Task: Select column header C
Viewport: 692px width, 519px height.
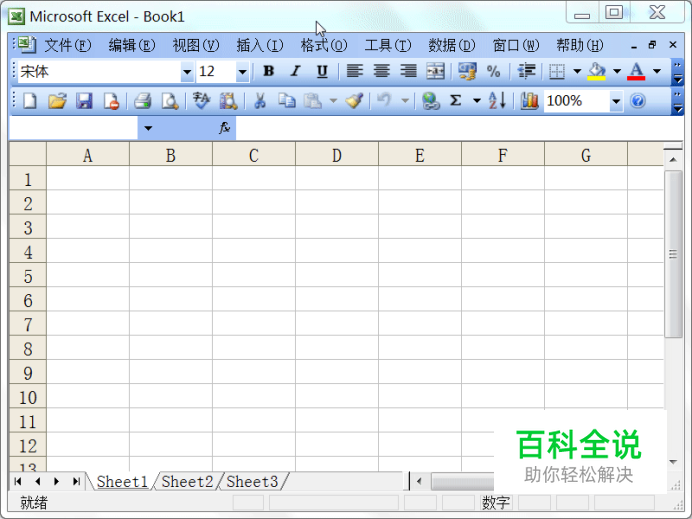Action: [254, 155]
